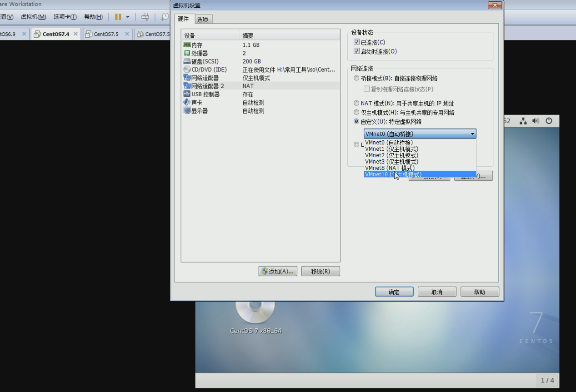The image size is (576, 392).
Task: Switch to CentOS7.5 tab beside CentOS7.4
Action: [106, 34]
